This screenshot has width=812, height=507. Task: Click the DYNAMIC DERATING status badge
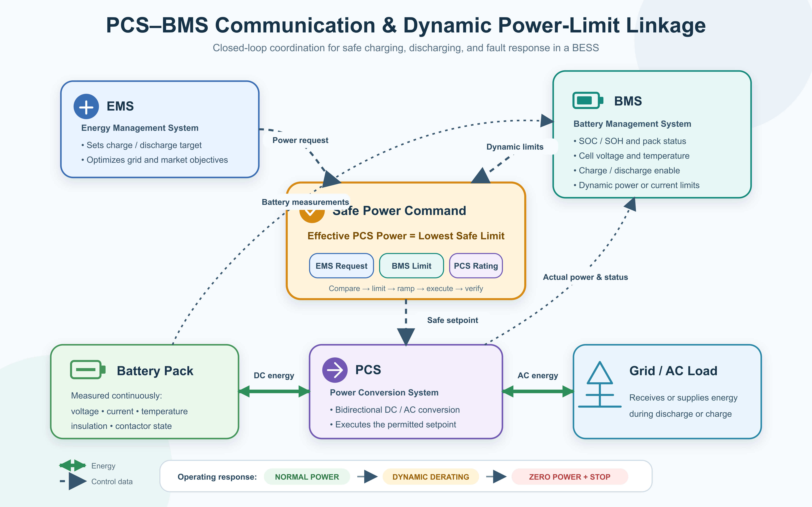click(x=431, y=476)
